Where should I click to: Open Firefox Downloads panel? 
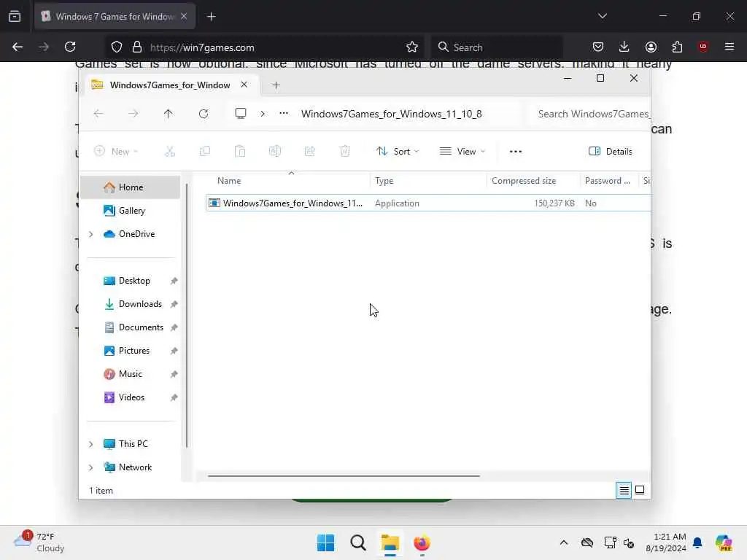click(624, 47)
